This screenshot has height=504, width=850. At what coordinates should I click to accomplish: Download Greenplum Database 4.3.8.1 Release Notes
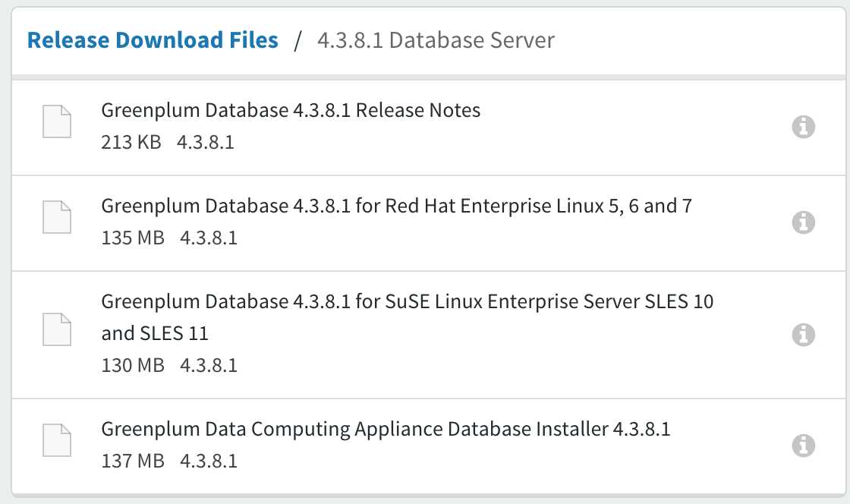tap(291, 110)
